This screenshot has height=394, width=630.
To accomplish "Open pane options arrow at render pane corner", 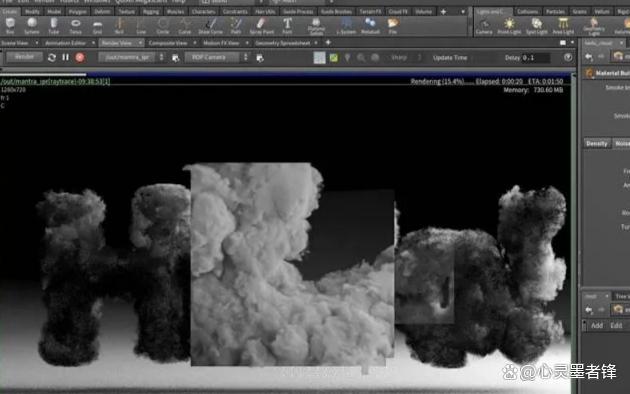I will point(573,42).
